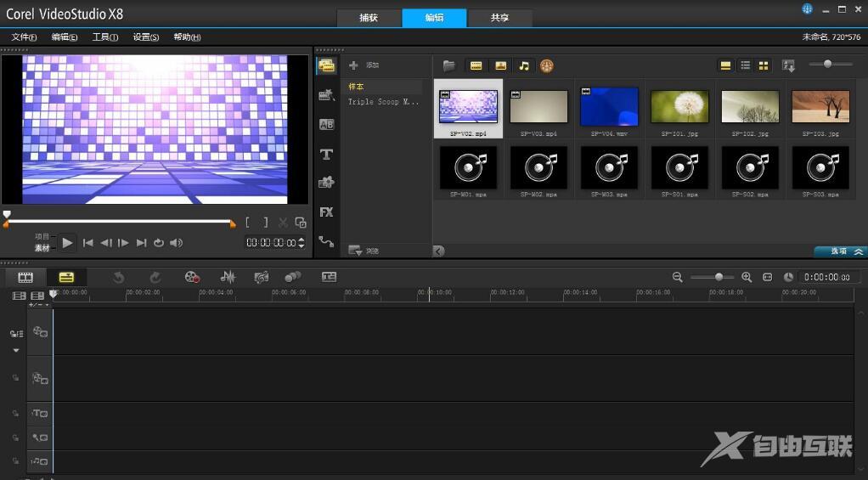
Task: Open the Sound Mixer waveform icon
Action: pos(228,277)
